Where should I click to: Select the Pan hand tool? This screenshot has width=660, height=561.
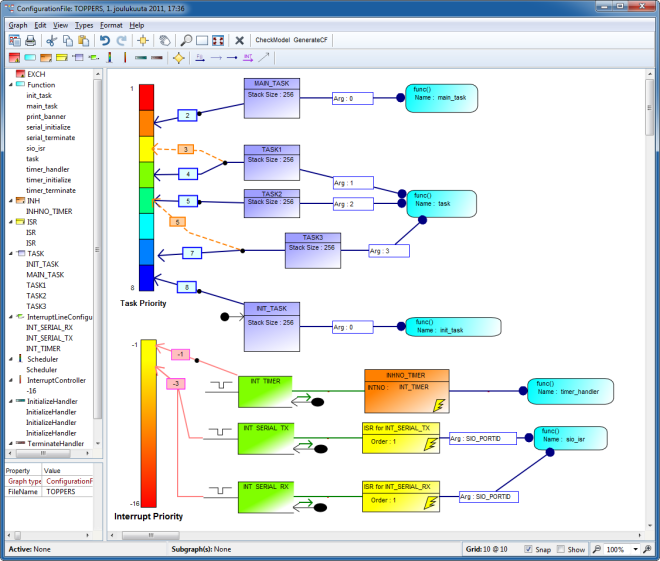(165, 40)
